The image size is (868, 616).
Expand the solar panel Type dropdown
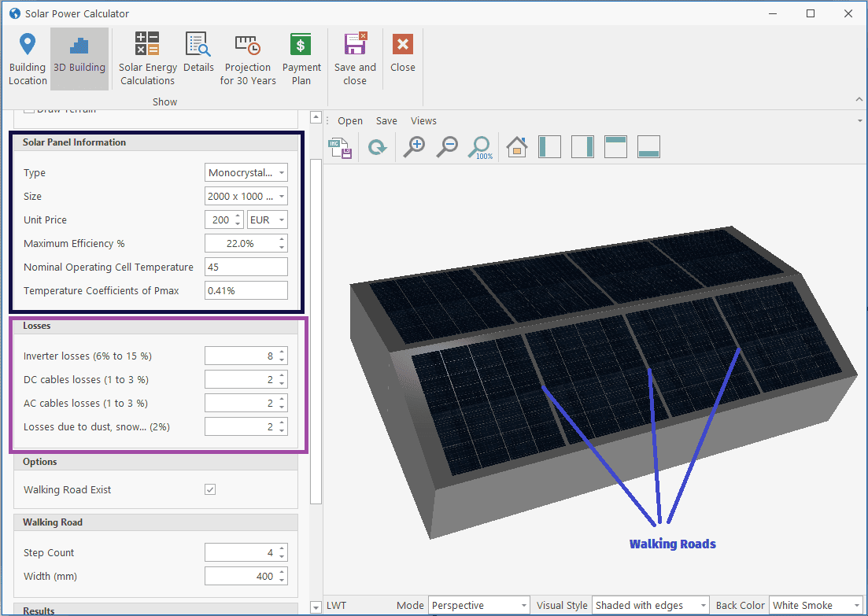246,172
